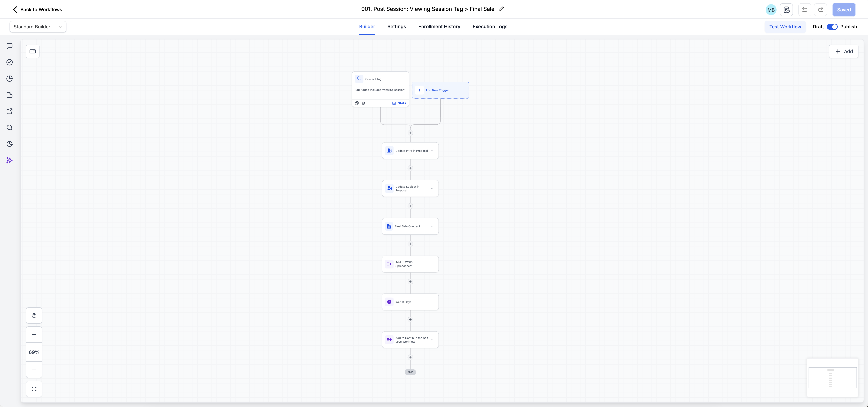The width and height of the screenshot is (868, 407).
Task: Click the sticky note sidebar icon
Action: [x=9, y=95]
